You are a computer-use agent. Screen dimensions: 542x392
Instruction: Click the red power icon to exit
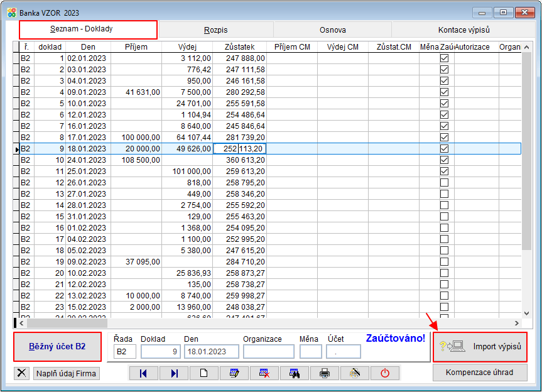tap(385, 373)
